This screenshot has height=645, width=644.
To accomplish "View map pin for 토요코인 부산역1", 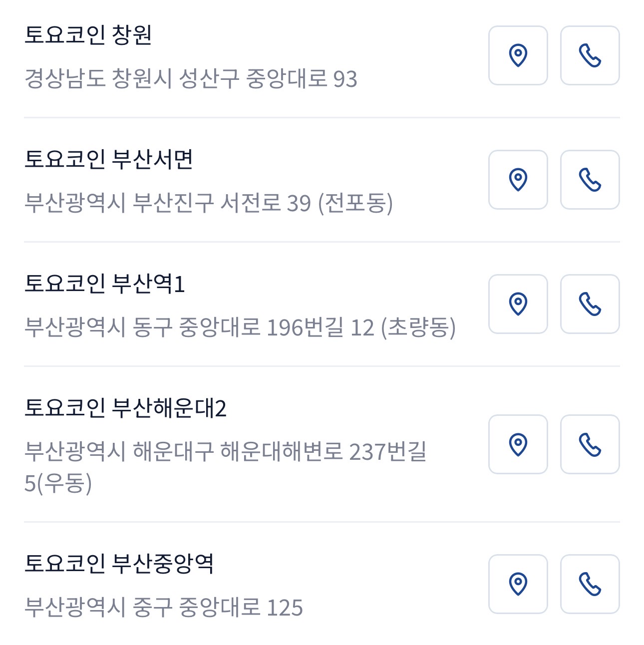I will 518,304.
